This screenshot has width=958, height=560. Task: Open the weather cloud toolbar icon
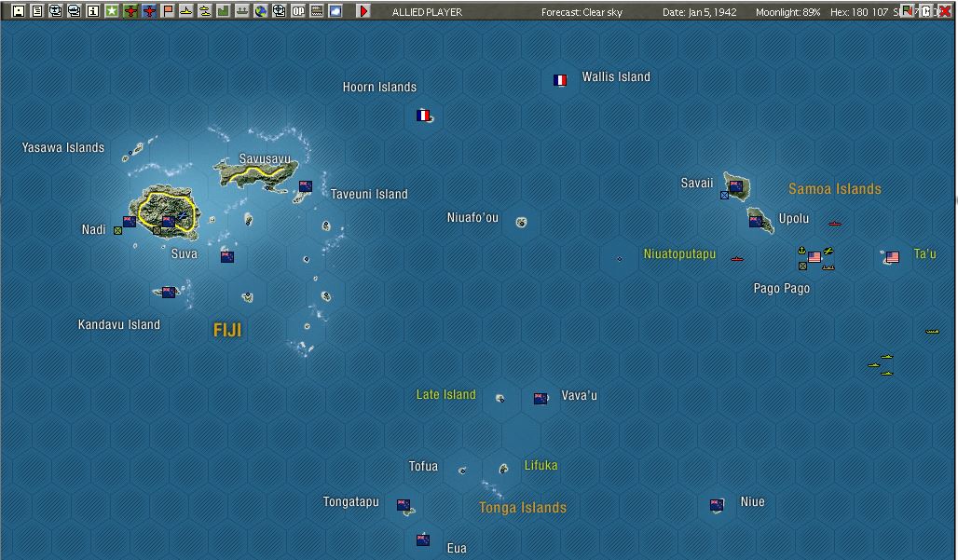[335, 11]
